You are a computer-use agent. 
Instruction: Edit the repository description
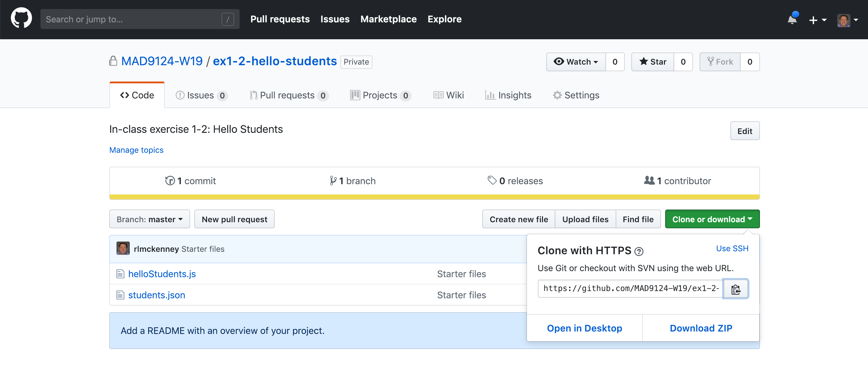pyautogui.click(x=745, y=131)
